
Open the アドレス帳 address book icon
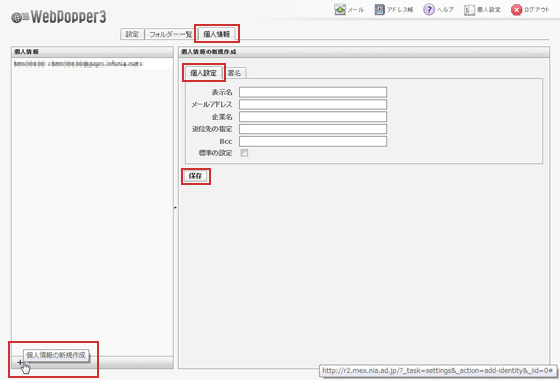(x=379, y=10)
